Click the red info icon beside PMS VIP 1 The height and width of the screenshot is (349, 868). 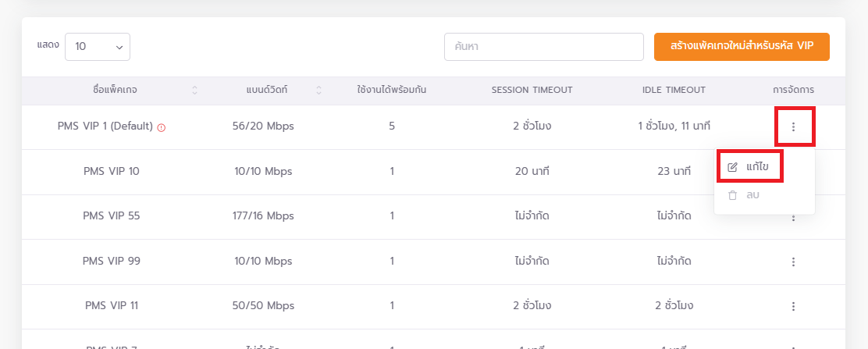(x=162, y=126)
